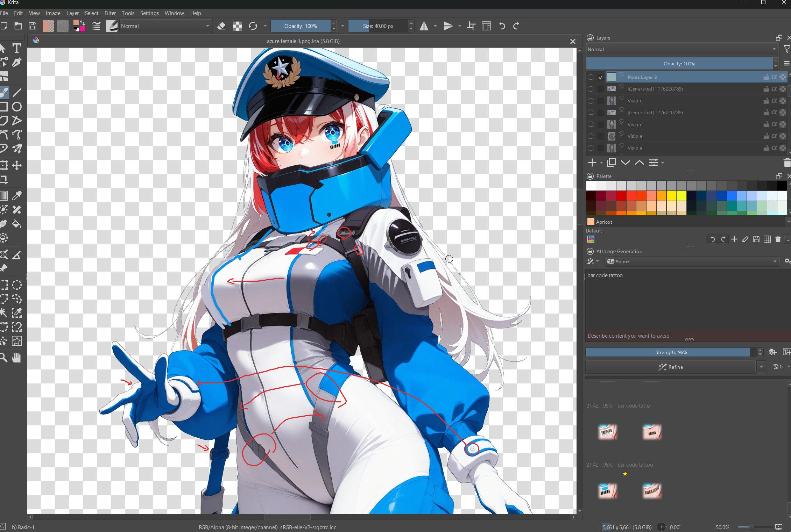Open the AI workspace mode dropdown
This screenshot has height=532, width=791.
click(x=592, y=261)
